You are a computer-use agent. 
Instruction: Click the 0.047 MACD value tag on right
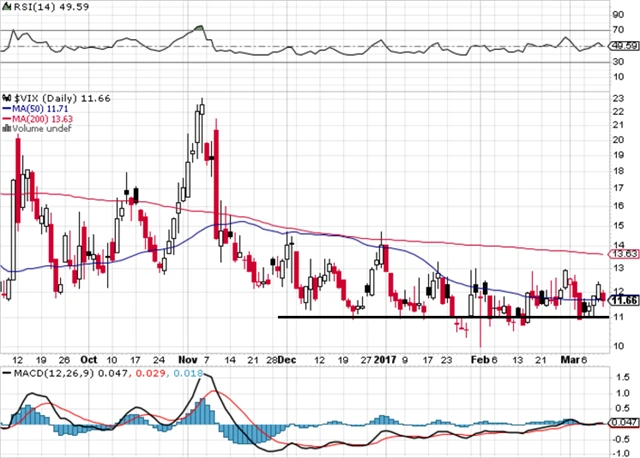[x=622, y=423]
